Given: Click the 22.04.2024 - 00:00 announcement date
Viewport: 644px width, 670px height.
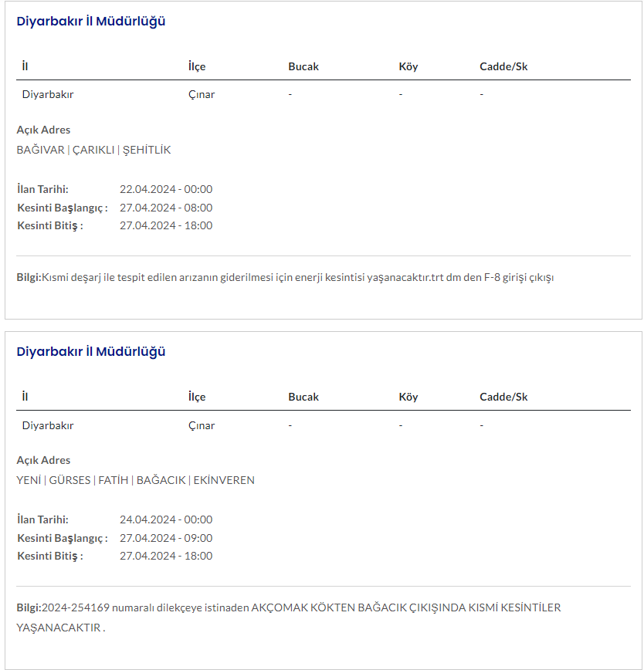Looking at the screenshot, I should [166, 189].
